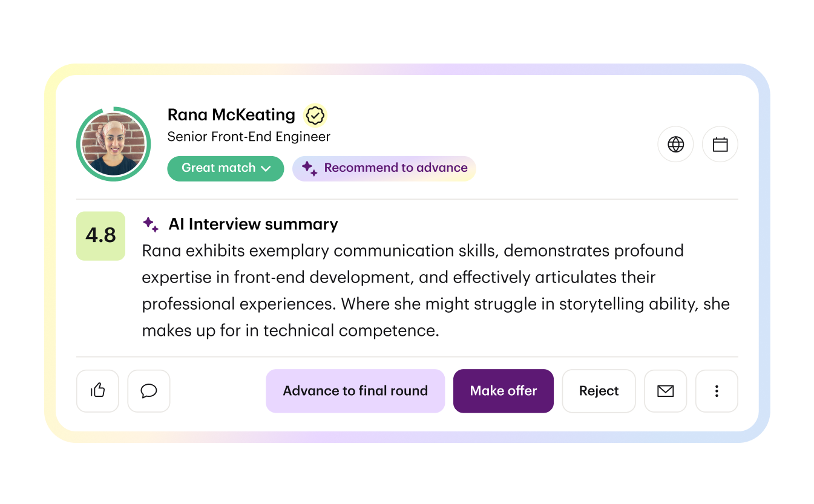The height and width of the screenshot is (504, 814).
Task: Open the comment bubble icon
Action: coord(148,391)
